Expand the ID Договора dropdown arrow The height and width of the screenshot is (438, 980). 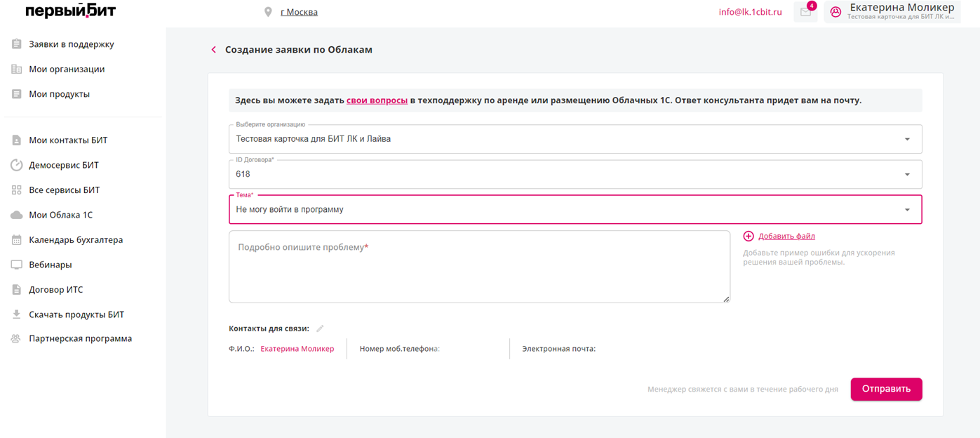click(907, 174)
